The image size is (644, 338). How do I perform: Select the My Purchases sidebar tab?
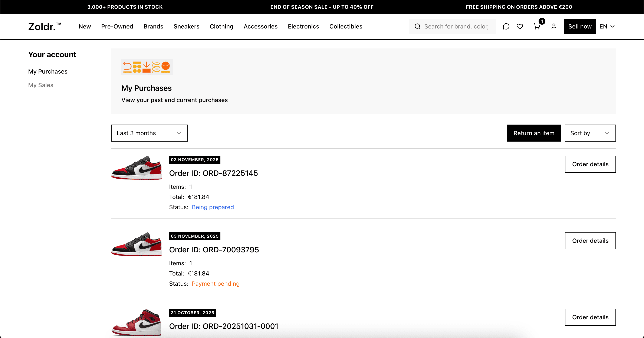[x=48, y=72]
